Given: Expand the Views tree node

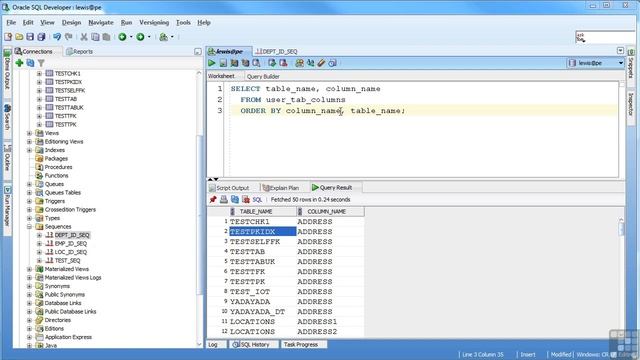Looking at the screenshot, I should (x=29, y=133).
